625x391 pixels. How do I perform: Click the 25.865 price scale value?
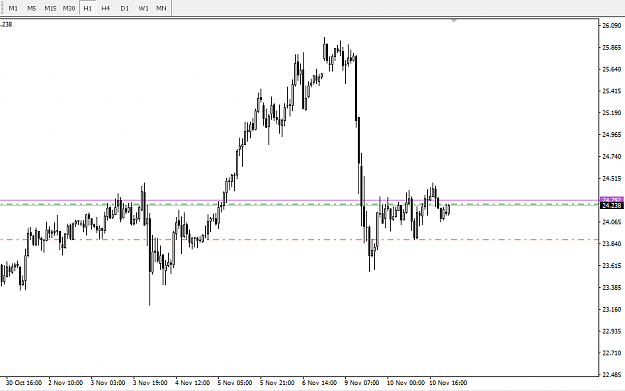click(611, 47)
